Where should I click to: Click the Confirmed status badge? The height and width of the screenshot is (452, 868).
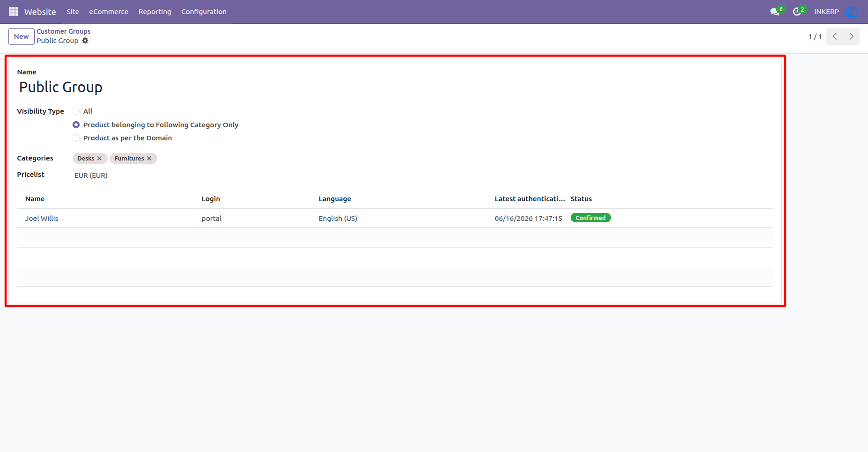(x=590, y=218)
